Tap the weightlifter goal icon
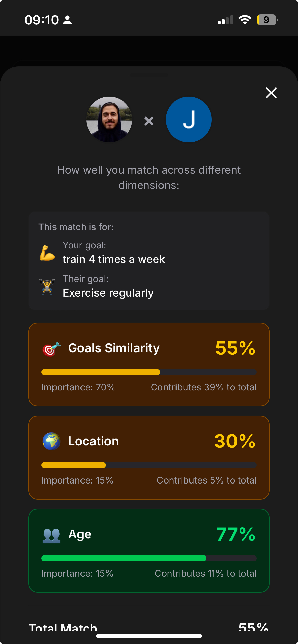 [47, 286]
